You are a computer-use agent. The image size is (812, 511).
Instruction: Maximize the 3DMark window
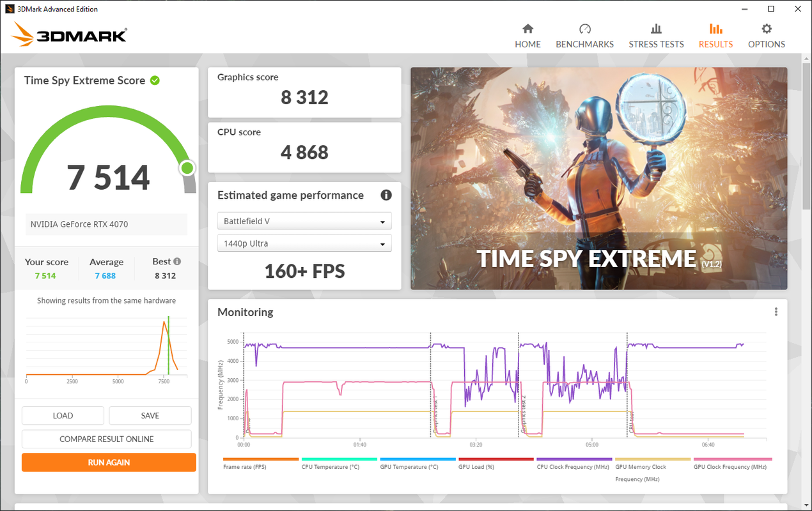tap(771, 9)
